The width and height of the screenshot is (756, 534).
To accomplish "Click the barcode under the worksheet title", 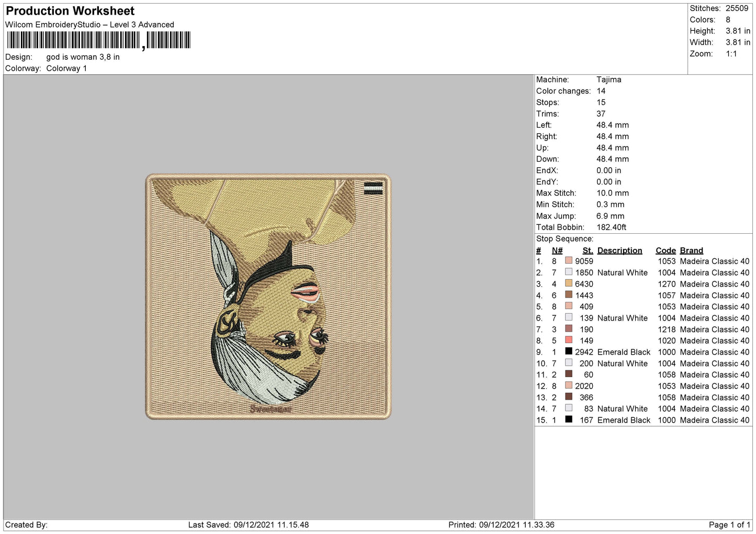I will 99,40.
